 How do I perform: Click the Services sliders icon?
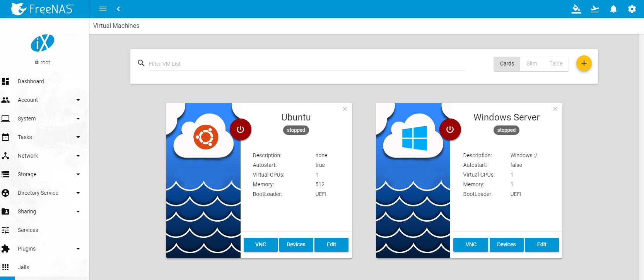pos(5,230)
